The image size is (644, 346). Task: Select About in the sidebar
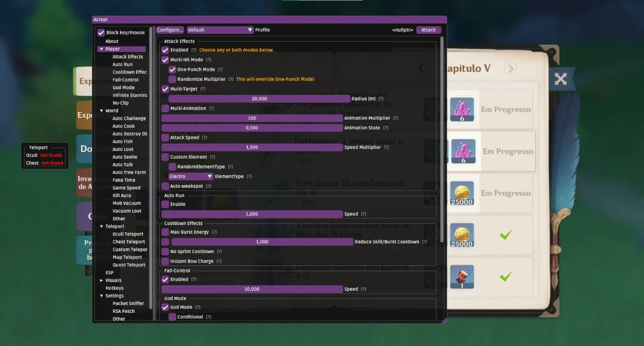coord(112,41)
